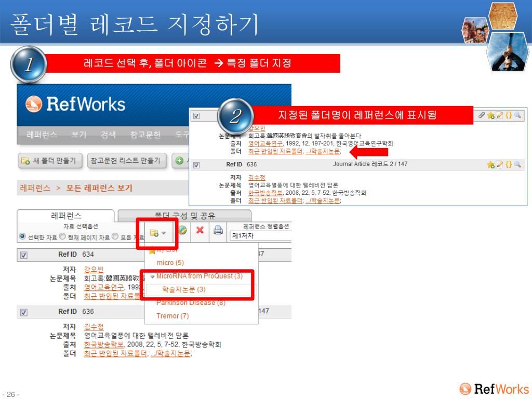
Task: Open author link 강오빈 under Ref ID 634
Action: (94, 270)
